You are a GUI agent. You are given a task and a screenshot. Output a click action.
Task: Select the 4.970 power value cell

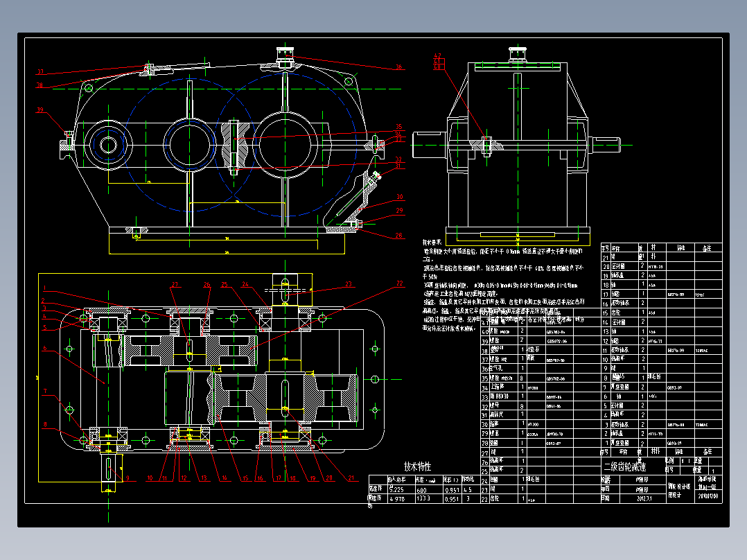(x=397, y=498)
